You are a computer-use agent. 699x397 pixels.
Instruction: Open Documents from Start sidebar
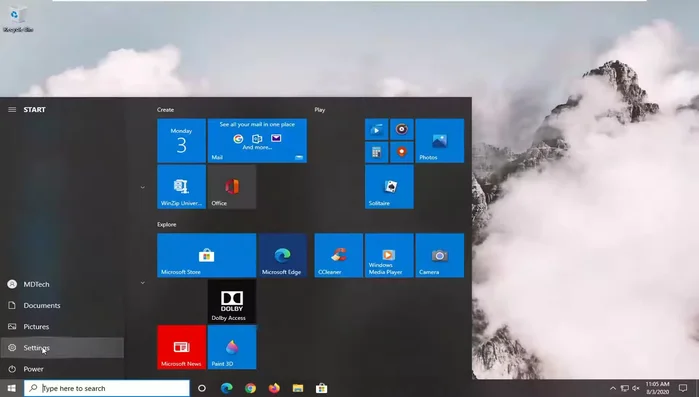[x=62, y=305]
